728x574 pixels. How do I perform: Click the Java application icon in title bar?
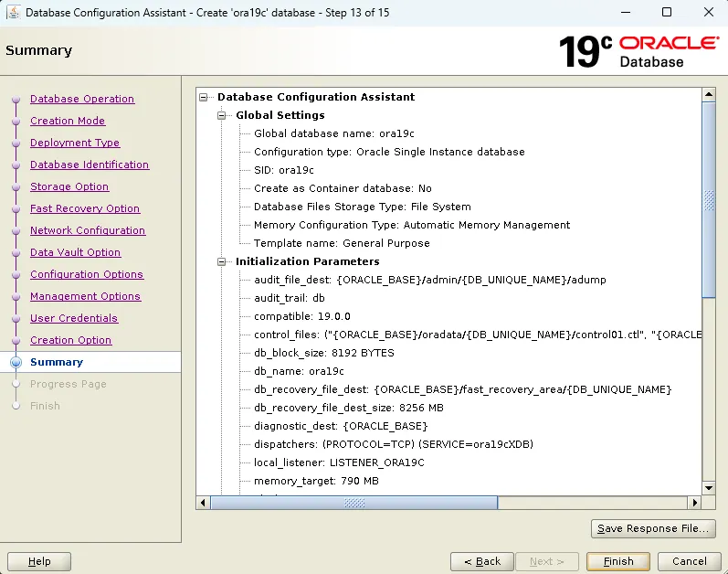tap(14, 12)
